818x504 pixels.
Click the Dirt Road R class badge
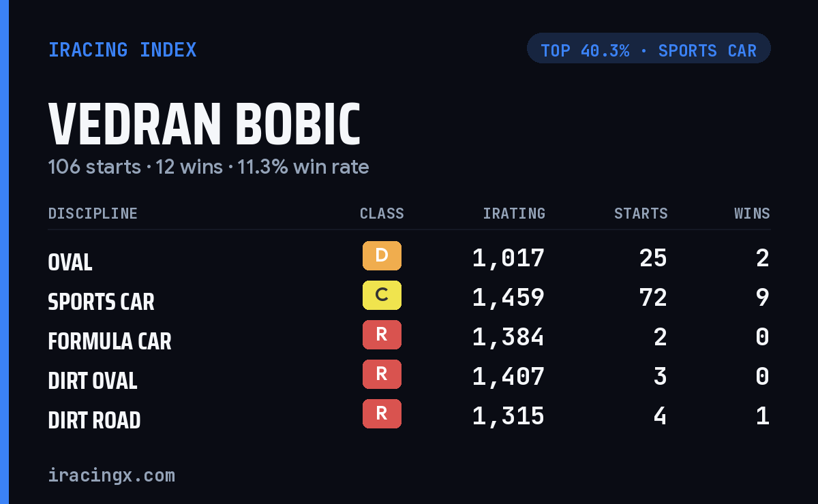[x=382, y=414]
